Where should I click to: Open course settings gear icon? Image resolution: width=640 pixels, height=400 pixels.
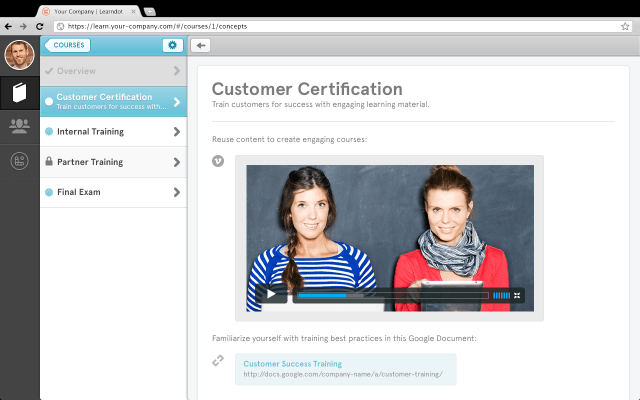pos(172,45)
